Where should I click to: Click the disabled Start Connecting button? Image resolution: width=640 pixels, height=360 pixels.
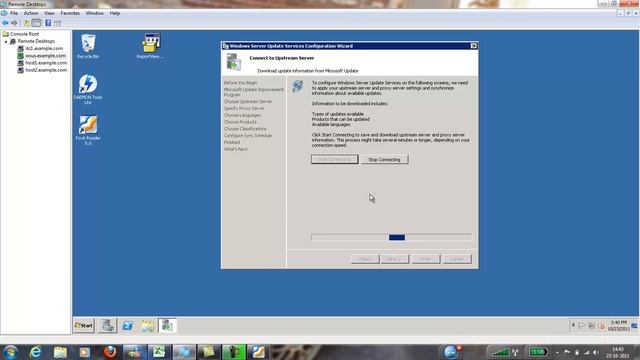coord(335,160)
